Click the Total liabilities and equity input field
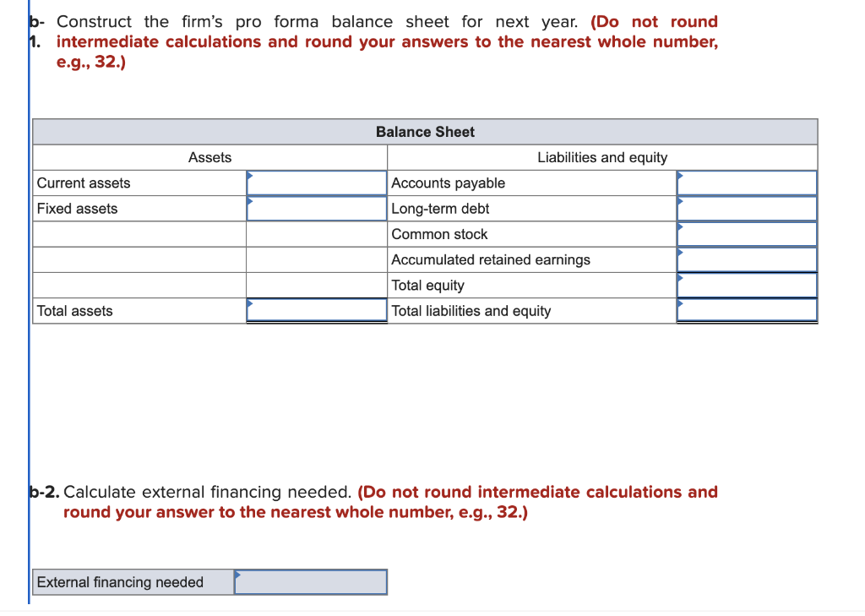Screen dimensions: 865x616 [747, 310]
